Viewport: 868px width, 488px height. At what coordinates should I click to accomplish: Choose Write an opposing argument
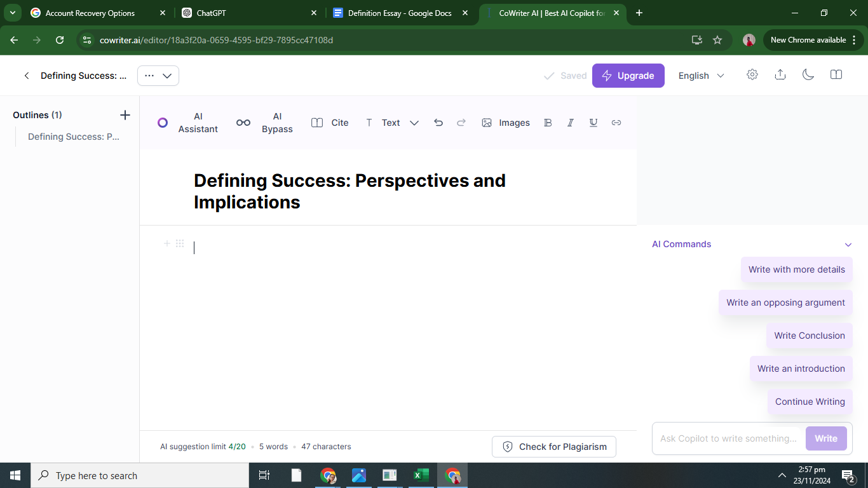[x=786, y=302]
